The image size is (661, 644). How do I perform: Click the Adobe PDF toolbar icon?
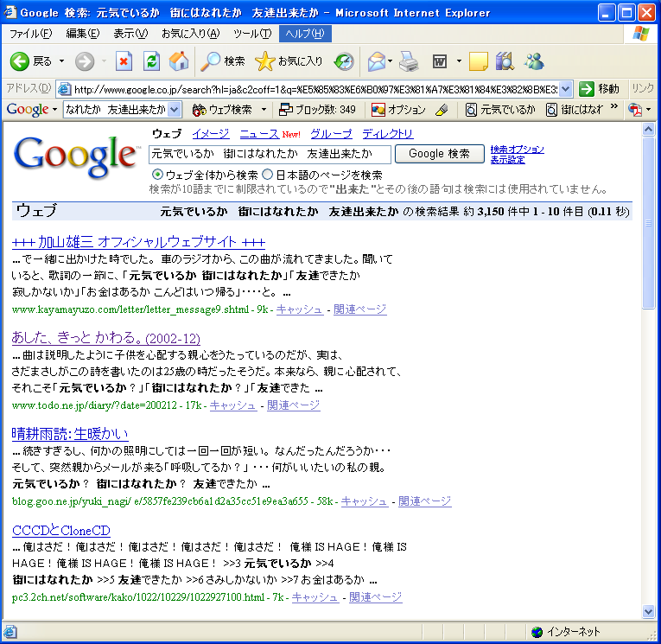[635, 110]
